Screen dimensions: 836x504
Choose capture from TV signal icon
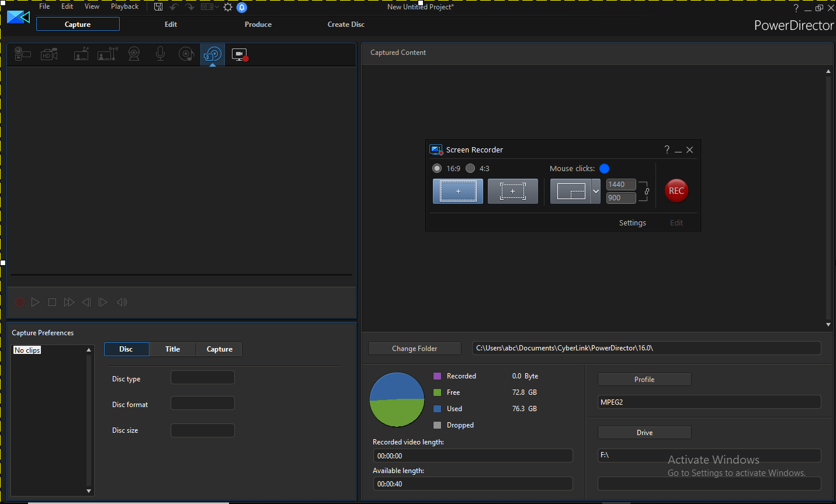[x=81, y=54]
